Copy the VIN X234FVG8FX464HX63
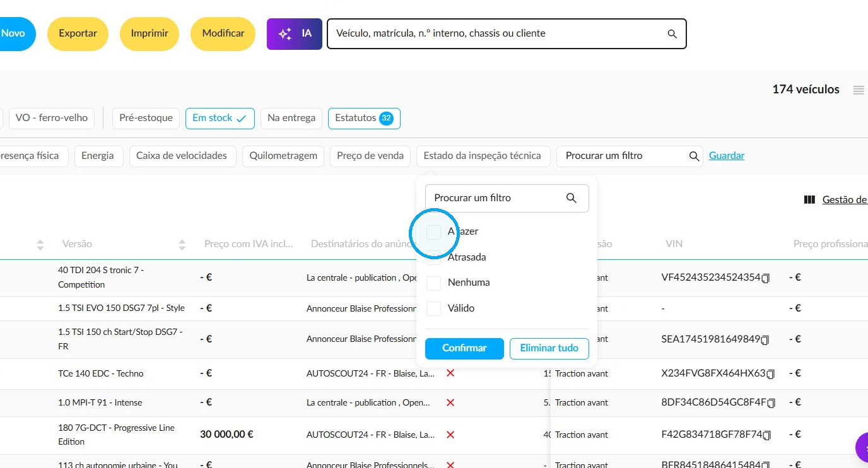The width and height of the screenshot is (868, 468). click(x=770, y=374)
